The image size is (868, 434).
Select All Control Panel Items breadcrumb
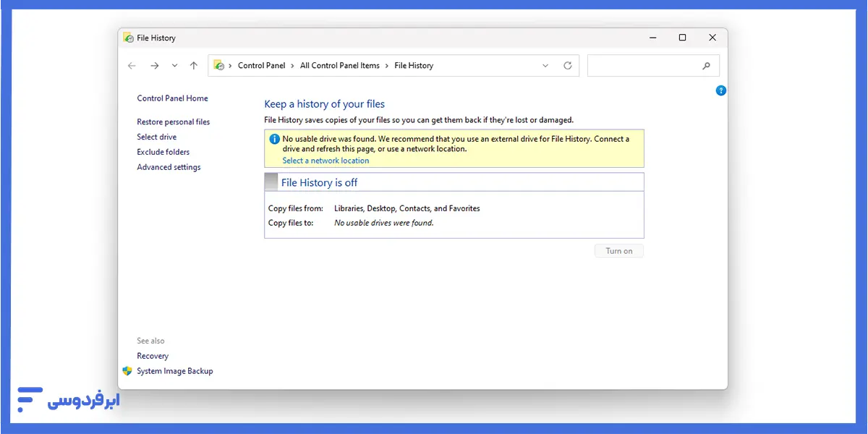tap(339, 65)
